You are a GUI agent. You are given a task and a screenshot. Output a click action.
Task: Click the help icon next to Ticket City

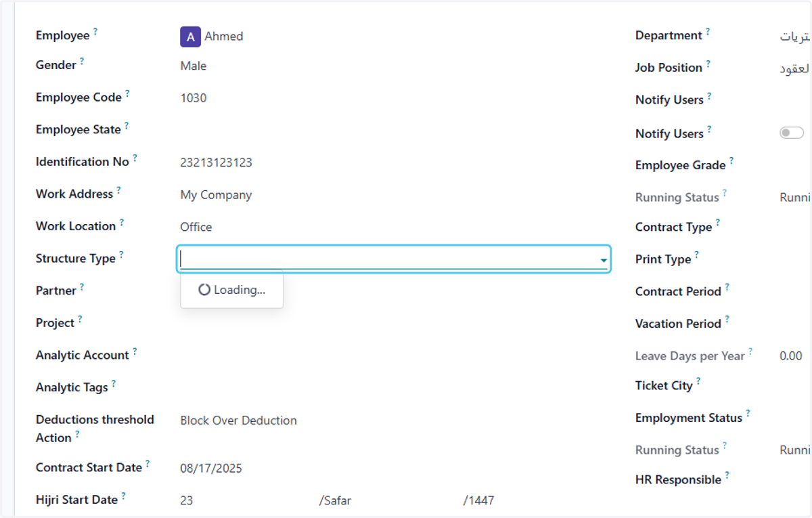[698, 382]
